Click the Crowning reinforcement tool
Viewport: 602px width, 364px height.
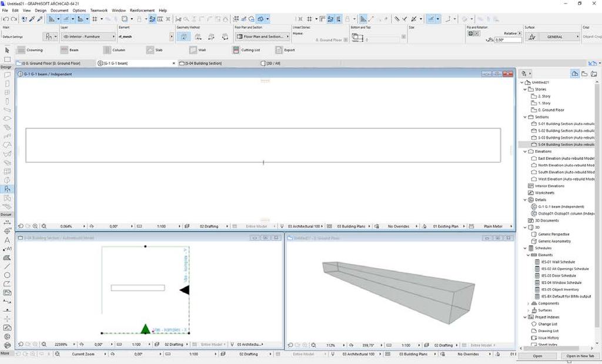(x=30, y=50)
